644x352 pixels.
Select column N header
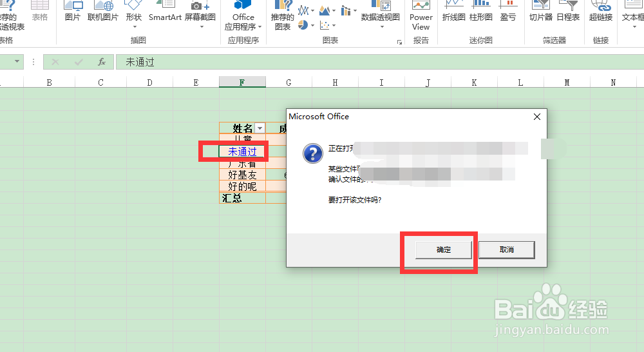pyautogui.click(x=614, y=83)
